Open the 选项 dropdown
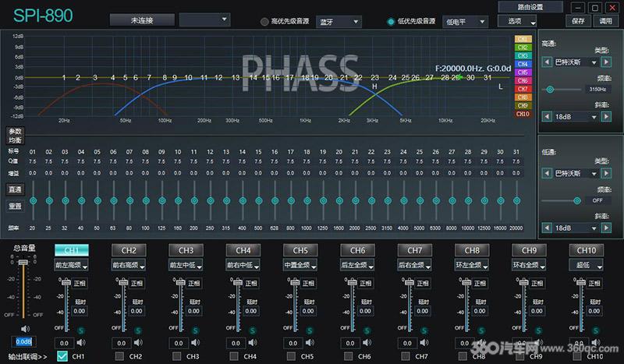This screenshot has height=364, width=624. [517, 22]
